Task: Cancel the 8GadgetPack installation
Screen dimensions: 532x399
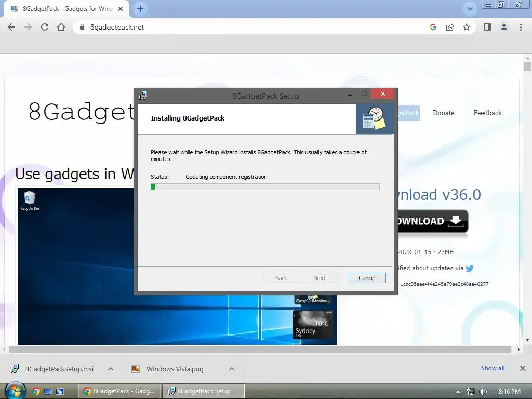Action: (367, 278)
